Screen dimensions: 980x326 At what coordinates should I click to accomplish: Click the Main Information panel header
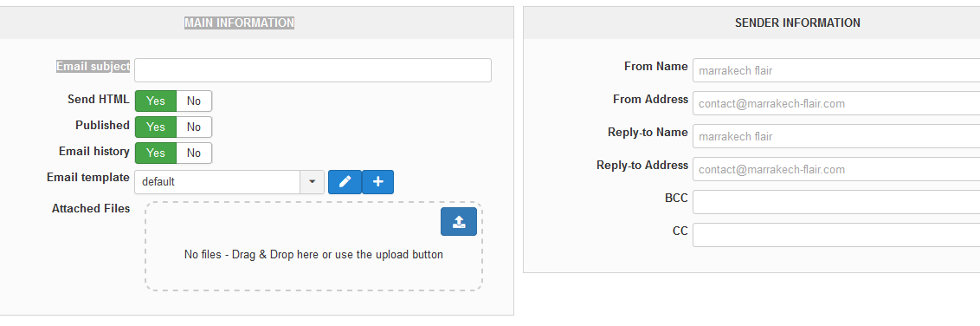pos(257,23)
